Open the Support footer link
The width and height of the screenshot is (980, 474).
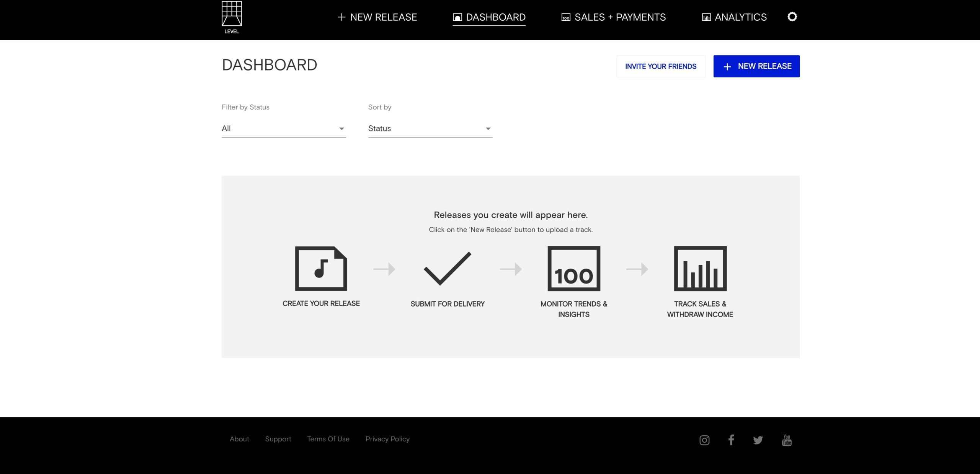[278, 439]
